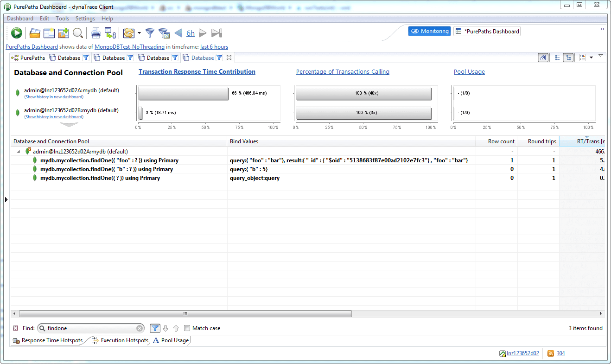This screenshot has width=611, height=364.
Task: Click the gray forward-in-time arrow
Action: click(203, 33)
